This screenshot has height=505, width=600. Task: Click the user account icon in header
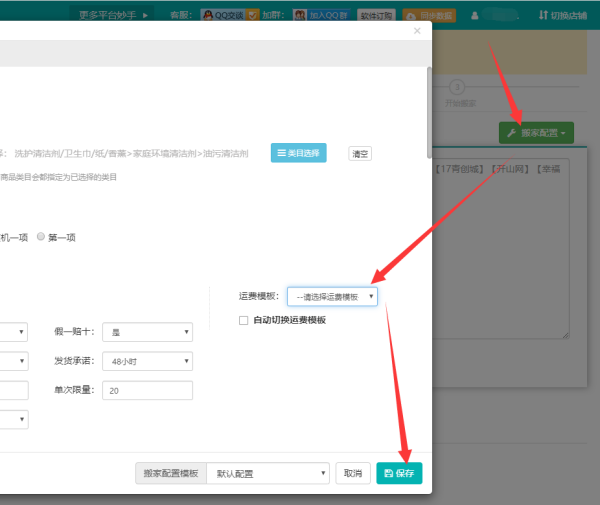474,16
